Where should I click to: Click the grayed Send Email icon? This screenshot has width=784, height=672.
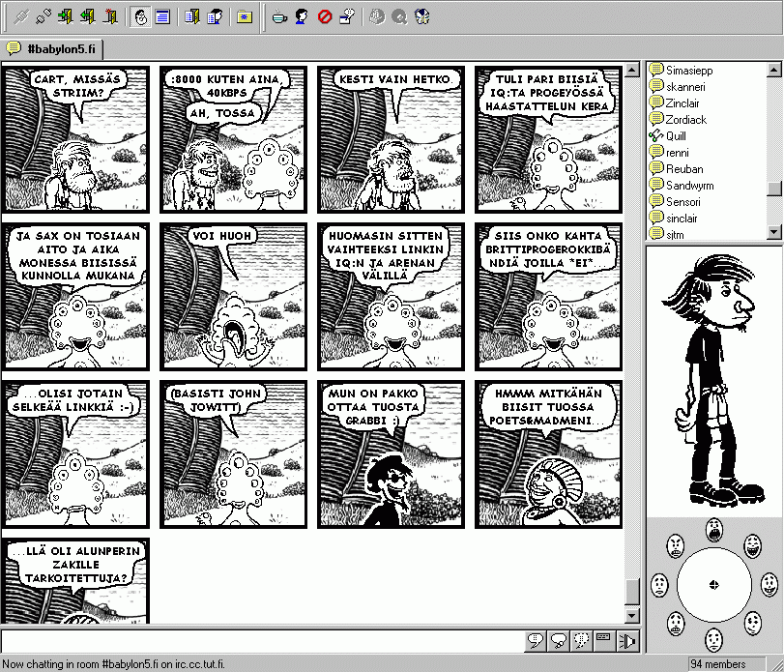377,17
